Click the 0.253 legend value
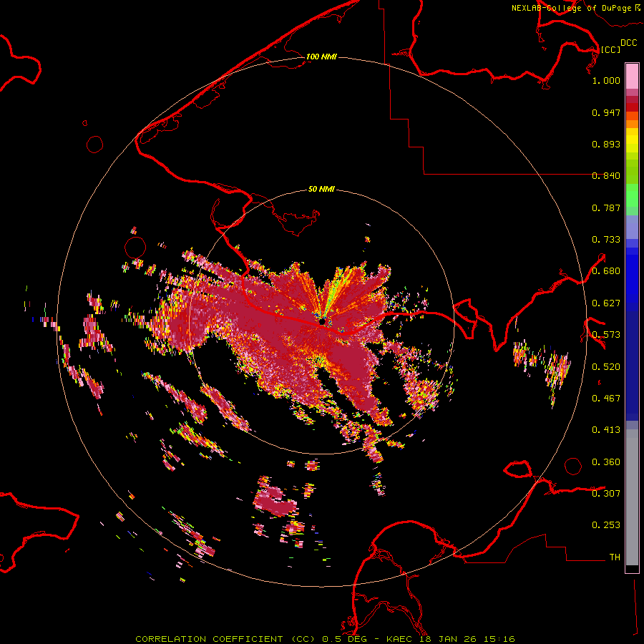644x644 pixels. pyautogui.click(x=606, y=525)
